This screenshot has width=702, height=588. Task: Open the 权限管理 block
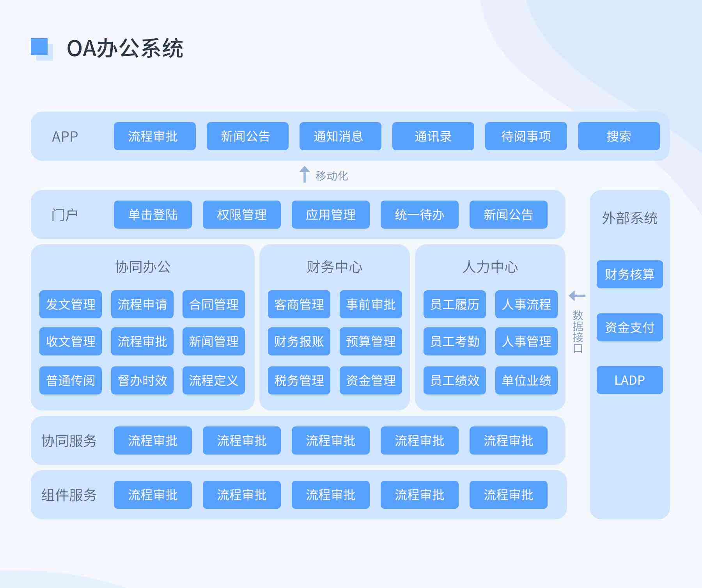(241, 215)
